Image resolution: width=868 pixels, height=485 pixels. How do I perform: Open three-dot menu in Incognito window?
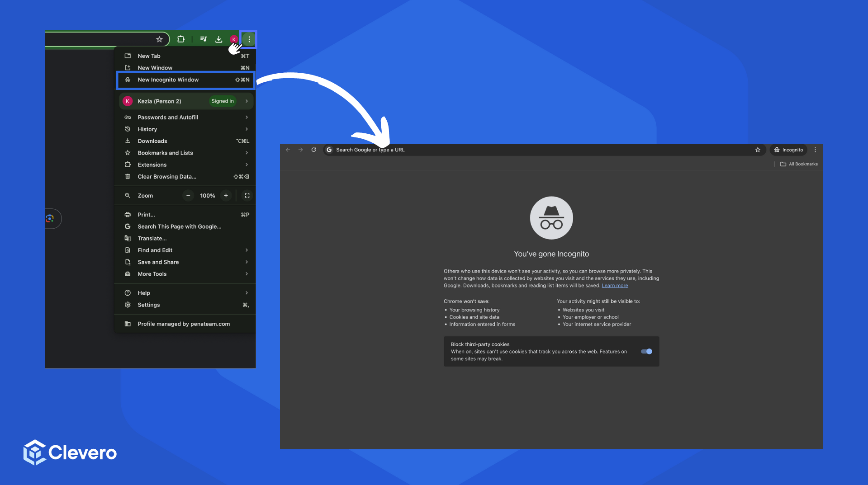tap(816, 150)
